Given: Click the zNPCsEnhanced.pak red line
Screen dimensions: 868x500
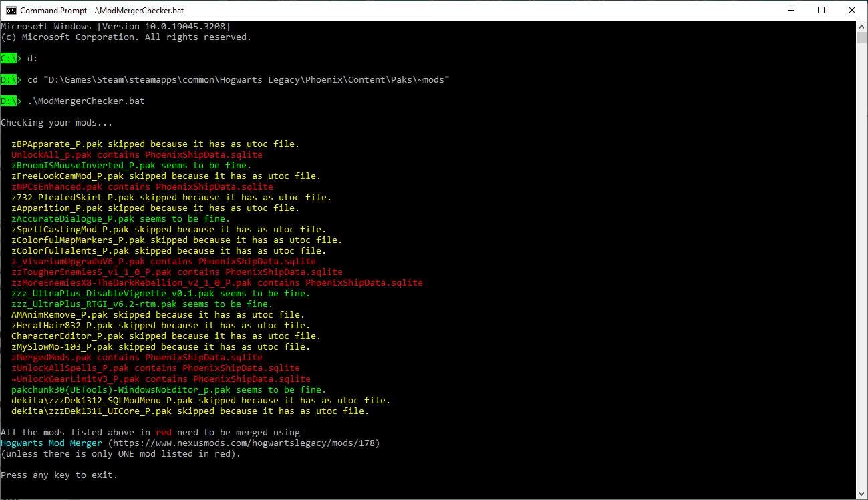Looking at the screenshot, I should coord(142,187).
